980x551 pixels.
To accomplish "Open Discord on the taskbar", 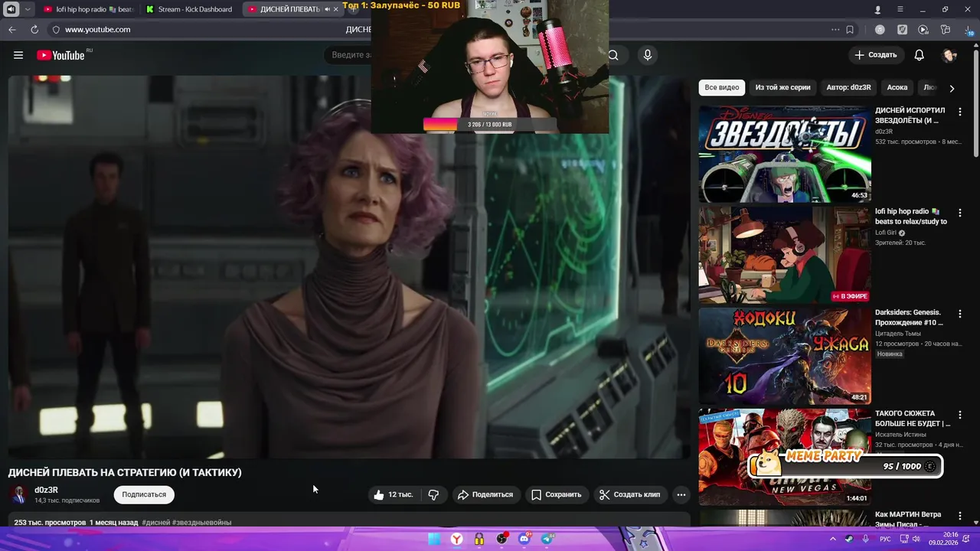I will coord(524,539).
